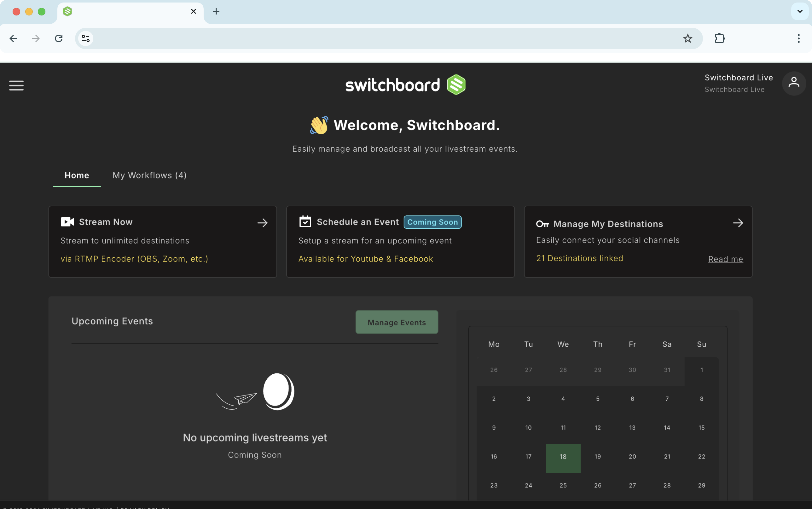Click the arrow on the Stream Now card
Screen dimensions: 812x509
[263, 223]
